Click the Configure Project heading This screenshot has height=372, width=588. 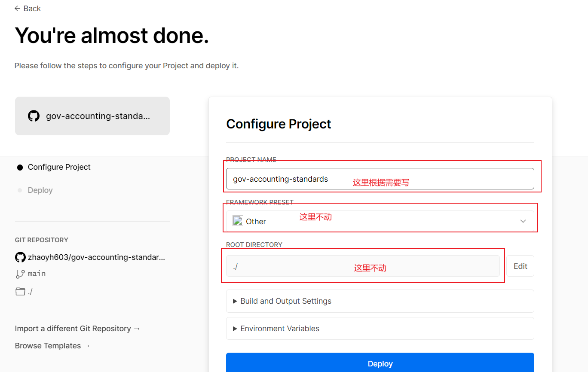[279, 124]
